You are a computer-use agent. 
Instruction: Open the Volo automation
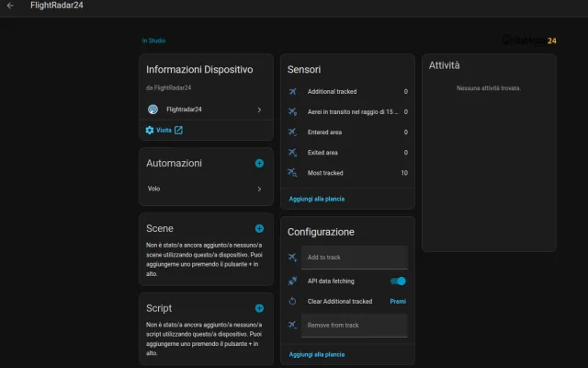(x=206, y=189)
